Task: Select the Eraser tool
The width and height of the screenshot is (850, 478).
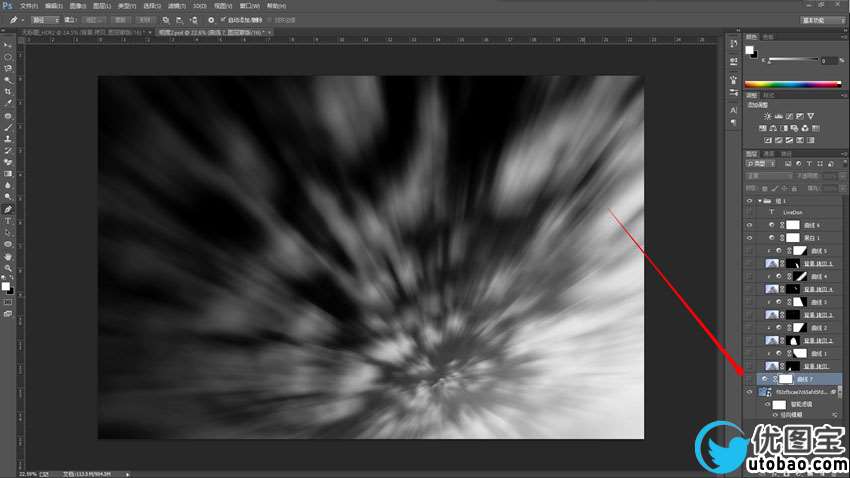Action: (x=8, y=162)
